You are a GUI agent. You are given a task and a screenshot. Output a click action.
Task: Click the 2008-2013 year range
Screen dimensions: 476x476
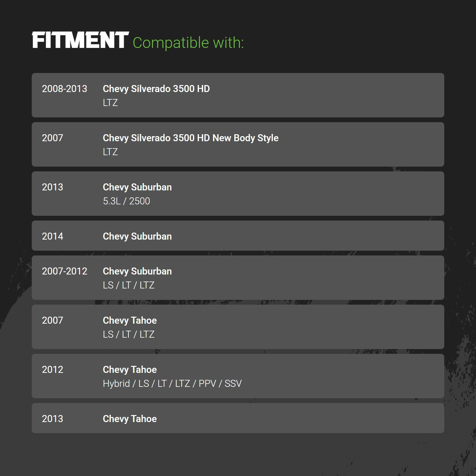point(64,89)
